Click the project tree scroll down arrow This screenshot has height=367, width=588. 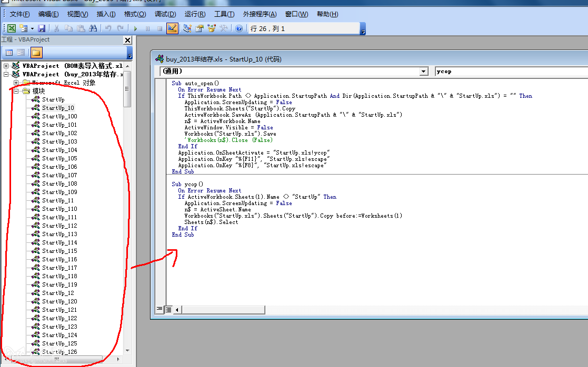click(127, 351)
